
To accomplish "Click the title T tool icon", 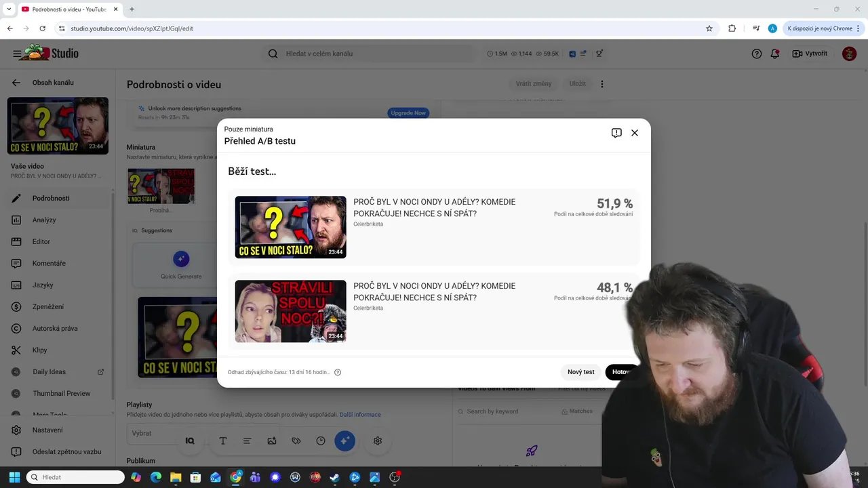I will coord(222,441).
